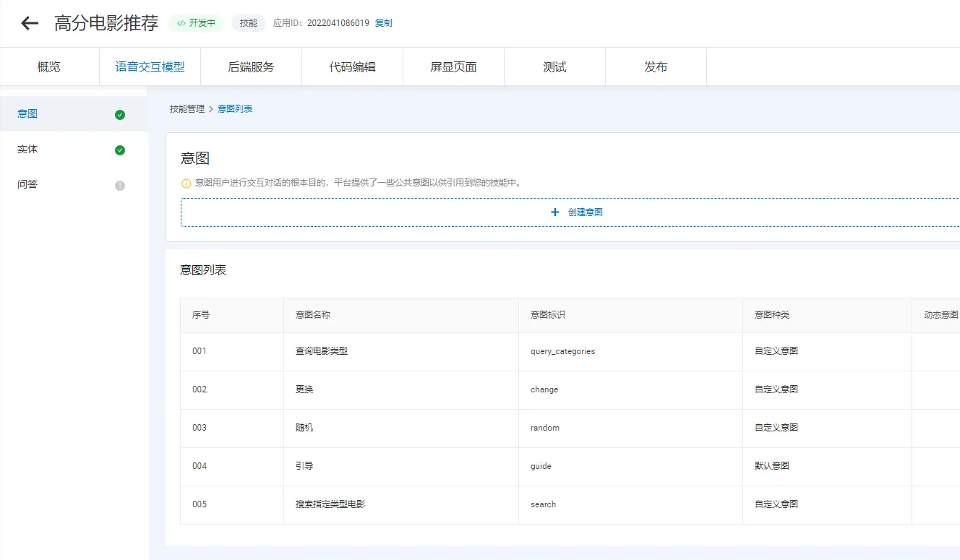Go to 代码编辑 tab
The width and height of the screenshot is (960, 560).
[x=352, y=67]
